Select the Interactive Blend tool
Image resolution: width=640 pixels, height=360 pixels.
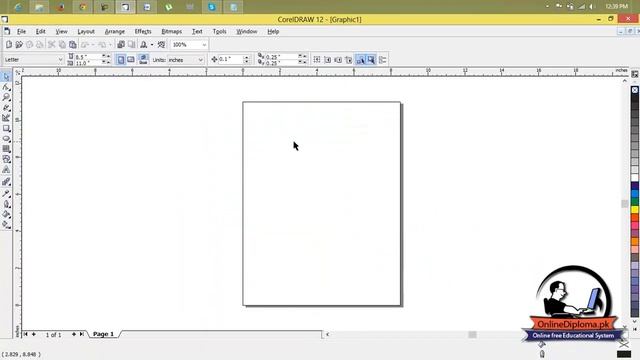point(6,182)
